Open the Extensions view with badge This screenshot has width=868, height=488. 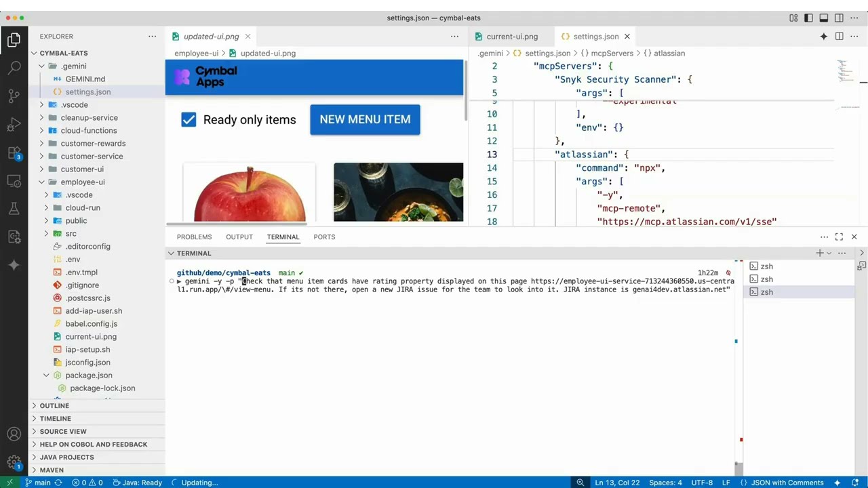click(14, 153)
